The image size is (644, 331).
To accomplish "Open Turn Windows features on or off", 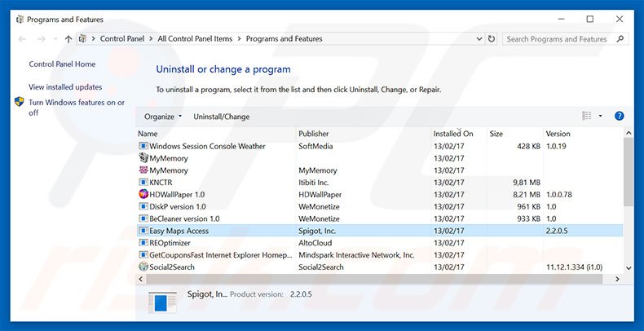I will 77,108.
